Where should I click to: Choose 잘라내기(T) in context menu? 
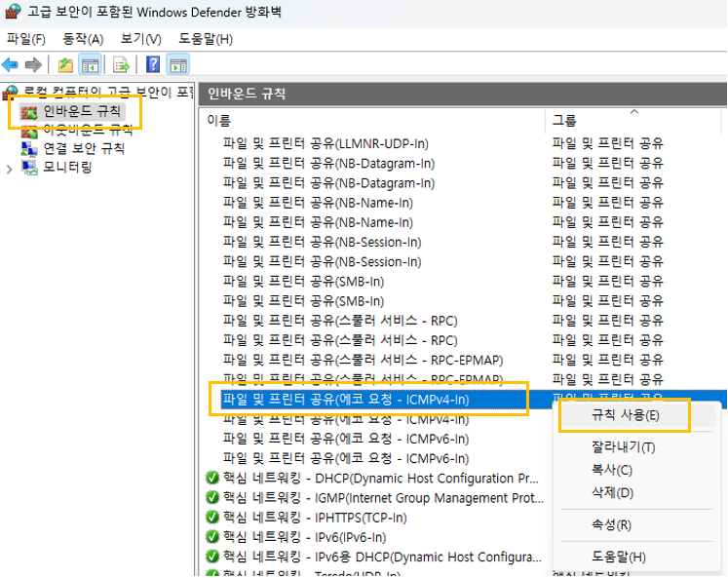click(623, 447)
